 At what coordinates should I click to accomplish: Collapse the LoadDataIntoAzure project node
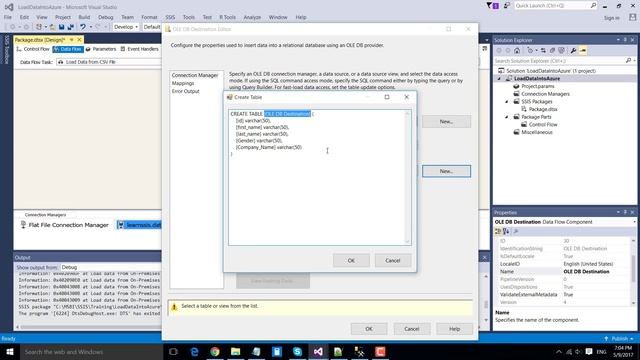499,78
